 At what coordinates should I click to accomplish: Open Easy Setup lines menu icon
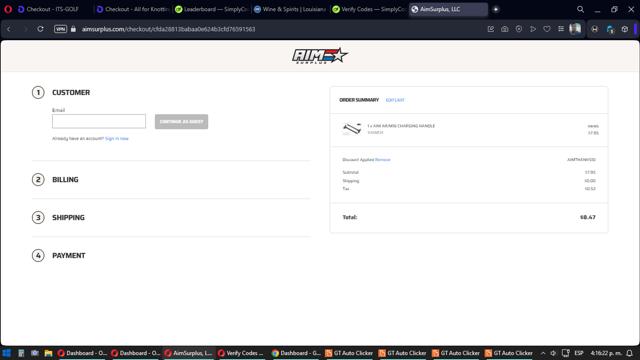click(x=561, y=29)
